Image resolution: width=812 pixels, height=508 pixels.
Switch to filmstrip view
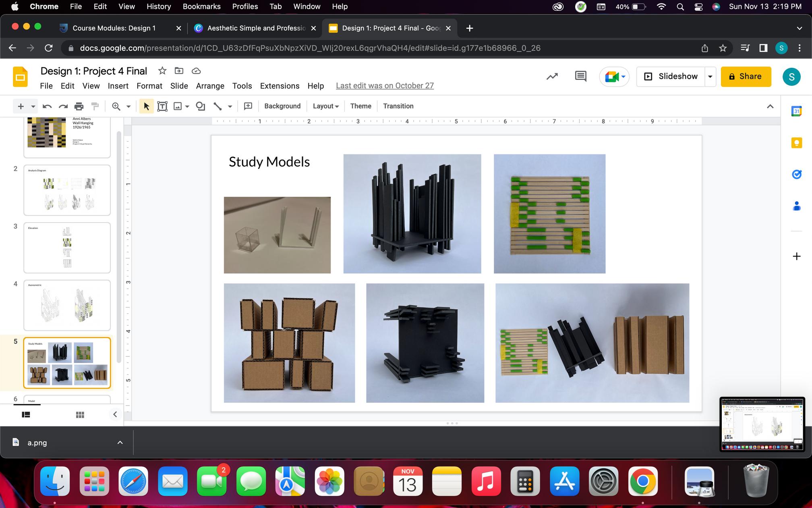26,414
